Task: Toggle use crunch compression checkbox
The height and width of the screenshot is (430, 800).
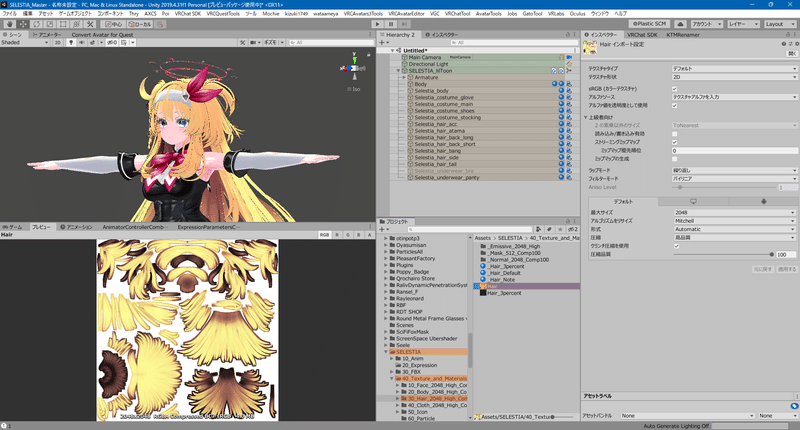Action: [x=677, y=246]
